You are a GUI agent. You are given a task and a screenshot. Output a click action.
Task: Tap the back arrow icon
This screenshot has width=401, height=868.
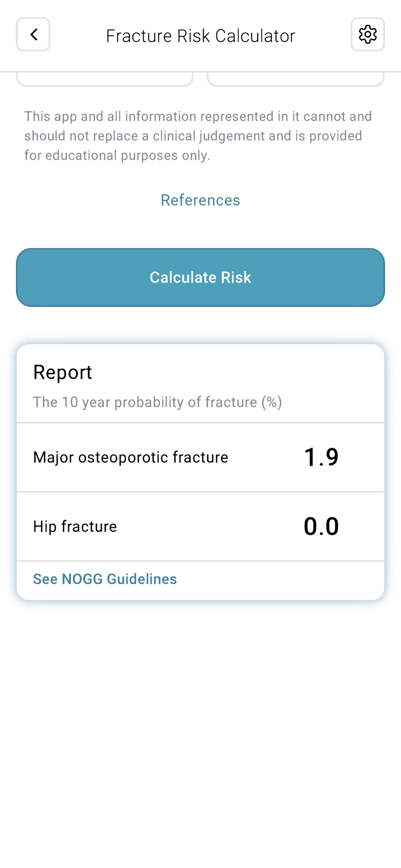tap(33, 35)
